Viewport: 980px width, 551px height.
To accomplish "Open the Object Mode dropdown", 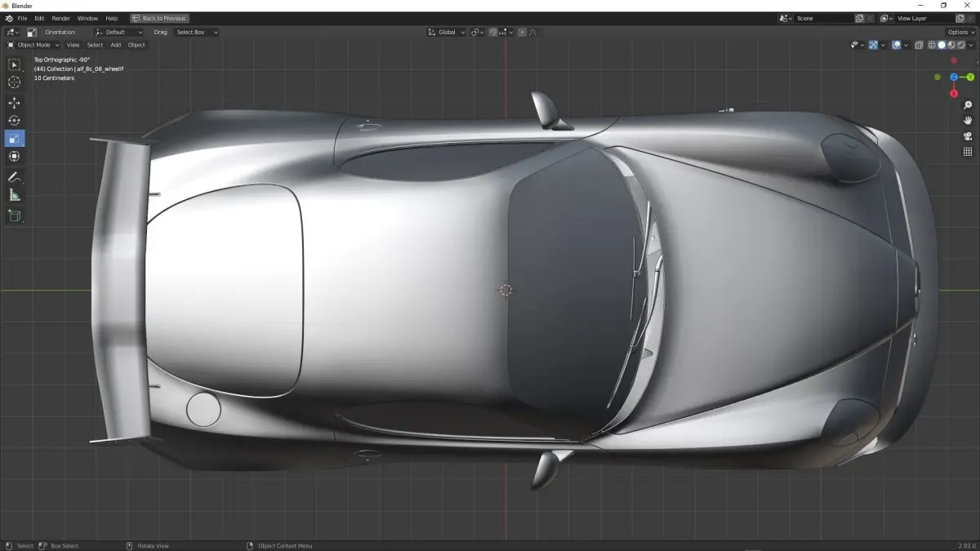I will [x=33, y=45].
